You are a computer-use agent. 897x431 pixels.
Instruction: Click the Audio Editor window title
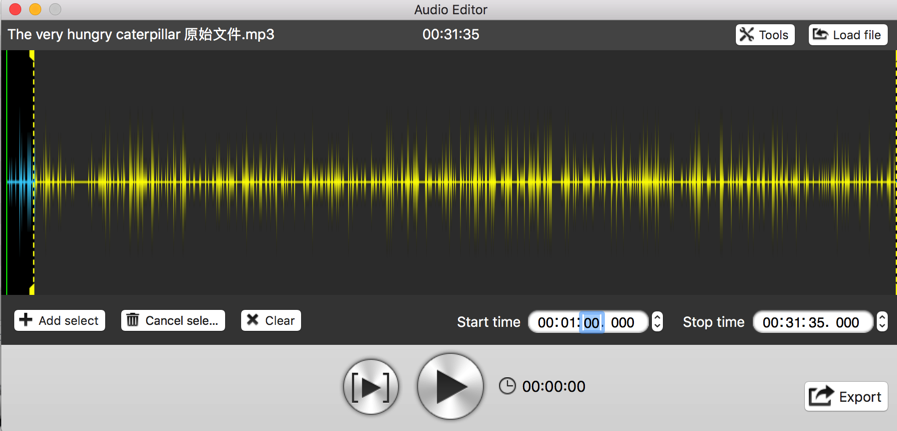point(451,10)
